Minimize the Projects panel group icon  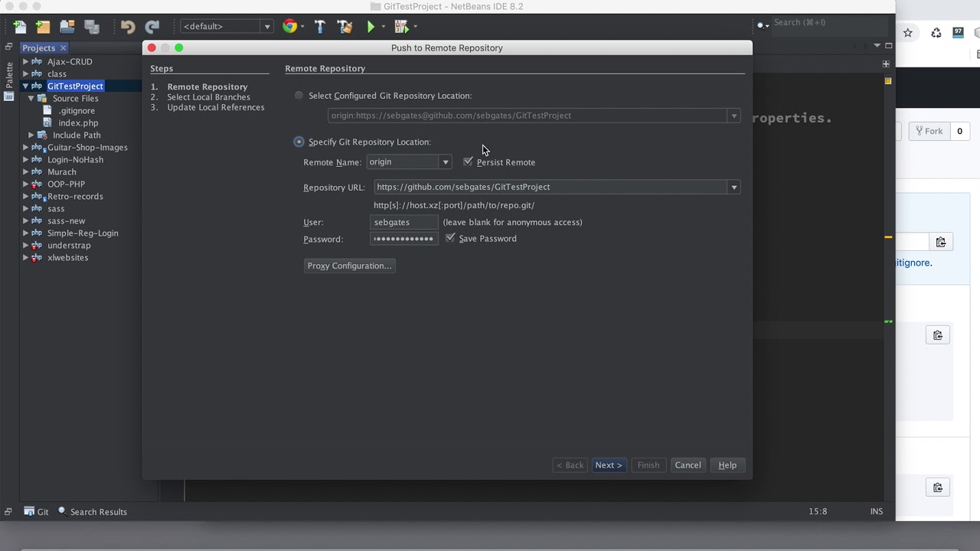click(x=8, y=47)
